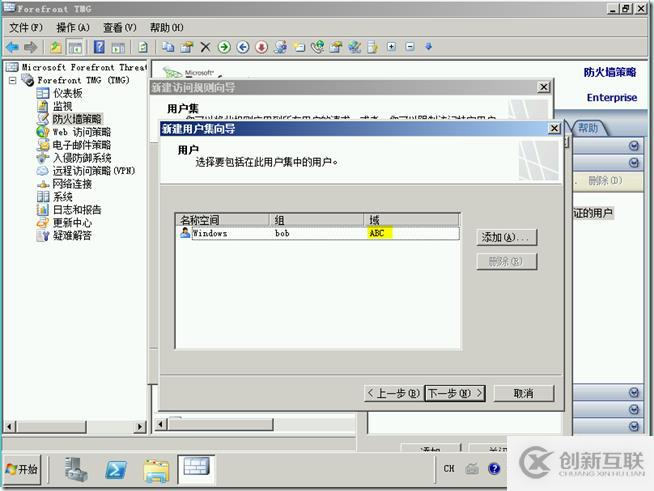Open the blue Help question mark toolbar icon
The height and width of the screenshot is (491, 654).
[x=99, y=47]
